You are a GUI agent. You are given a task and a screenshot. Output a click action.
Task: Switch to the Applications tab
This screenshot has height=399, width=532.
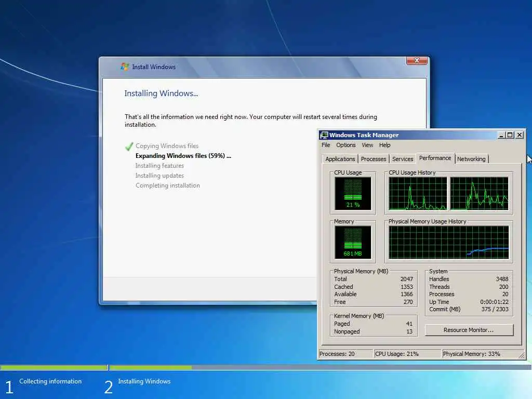[340, 159]
